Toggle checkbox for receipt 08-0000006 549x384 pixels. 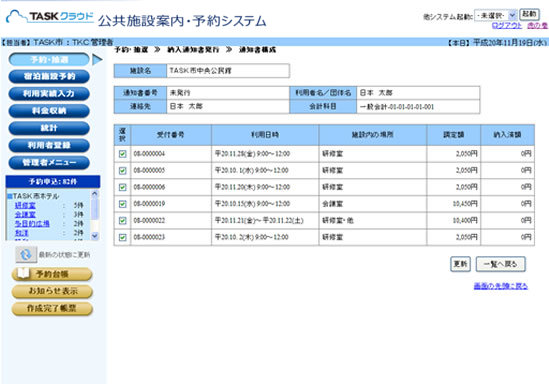122,187
